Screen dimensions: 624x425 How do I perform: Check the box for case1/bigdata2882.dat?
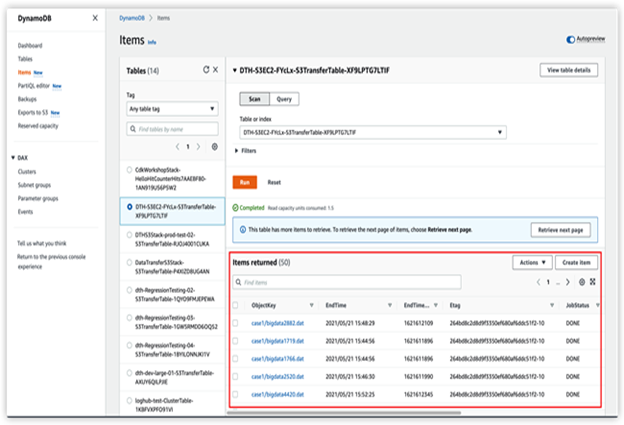pyautogui.click(x=235, y=323)
